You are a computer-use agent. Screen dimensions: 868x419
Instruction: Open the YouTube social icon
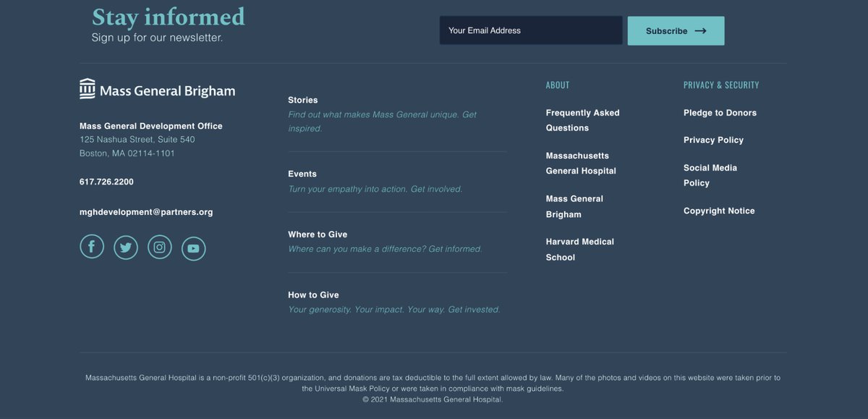tap(193, 249)
